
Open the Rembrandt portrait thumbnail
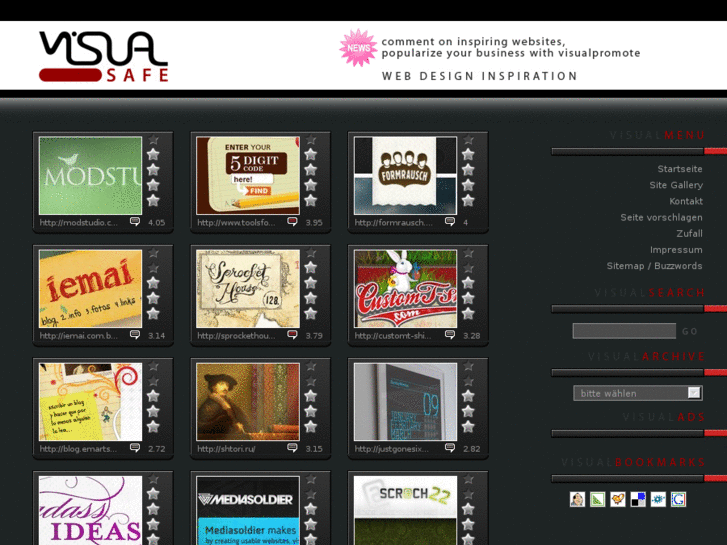coord(248,402)
